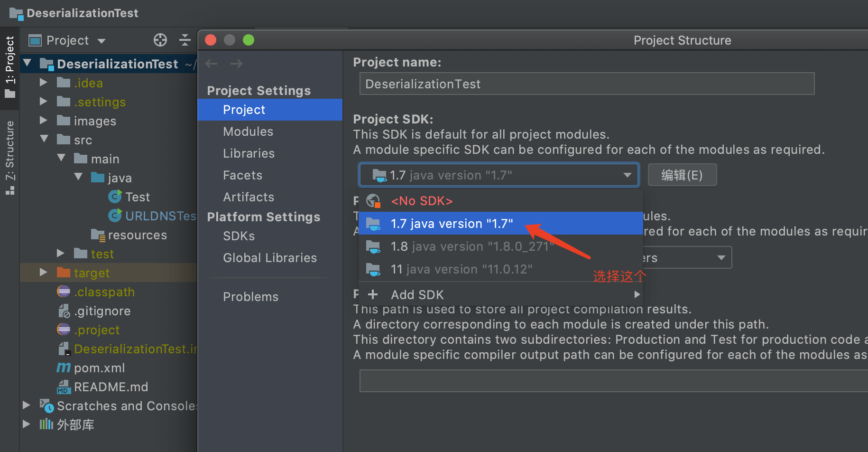This screenshot has height=452, width=868.
Task: Select the DeserializationTest window title icon
Action: tap(17, 14)
